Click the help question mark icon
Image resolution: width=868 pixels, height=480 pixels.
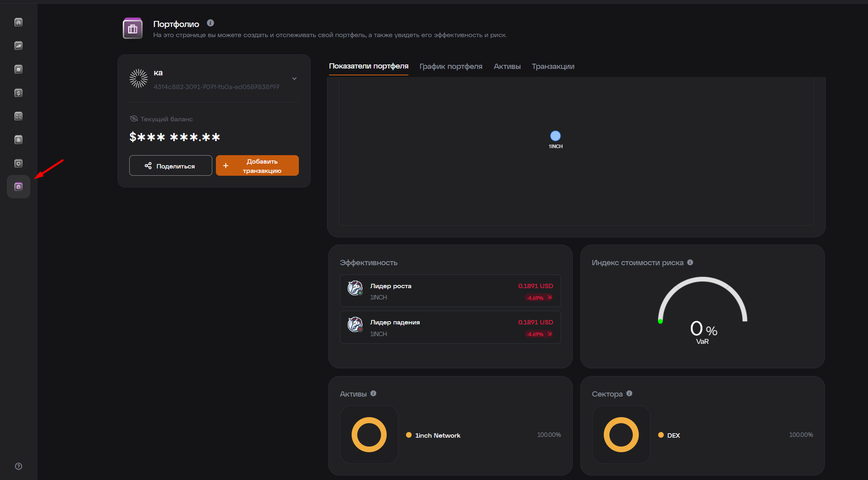[19, 466]
